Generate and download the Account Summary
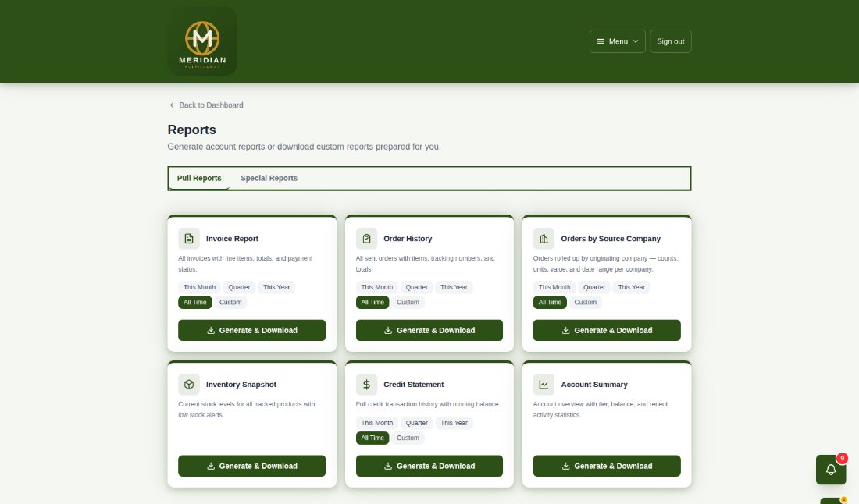This screenshot has height=504, width=859. [x=607, y=467]
